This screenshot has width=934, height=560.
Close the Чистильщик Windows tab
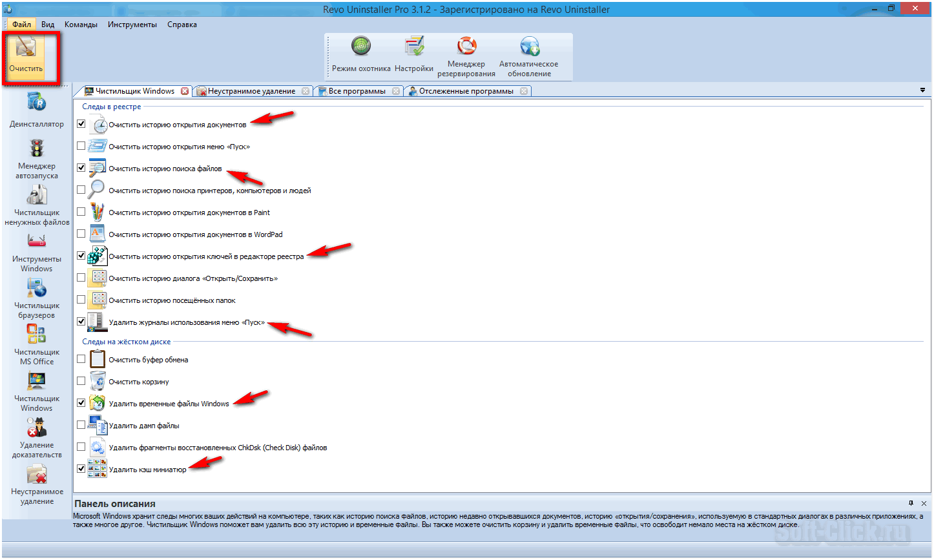coord(185,91)
